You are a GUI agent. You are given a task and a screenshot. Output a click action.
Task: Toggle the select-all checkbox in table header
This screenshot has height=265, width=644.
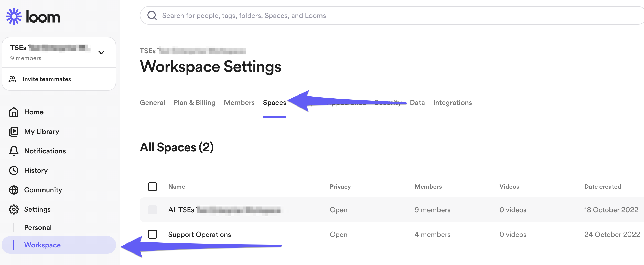coord(153,187)
